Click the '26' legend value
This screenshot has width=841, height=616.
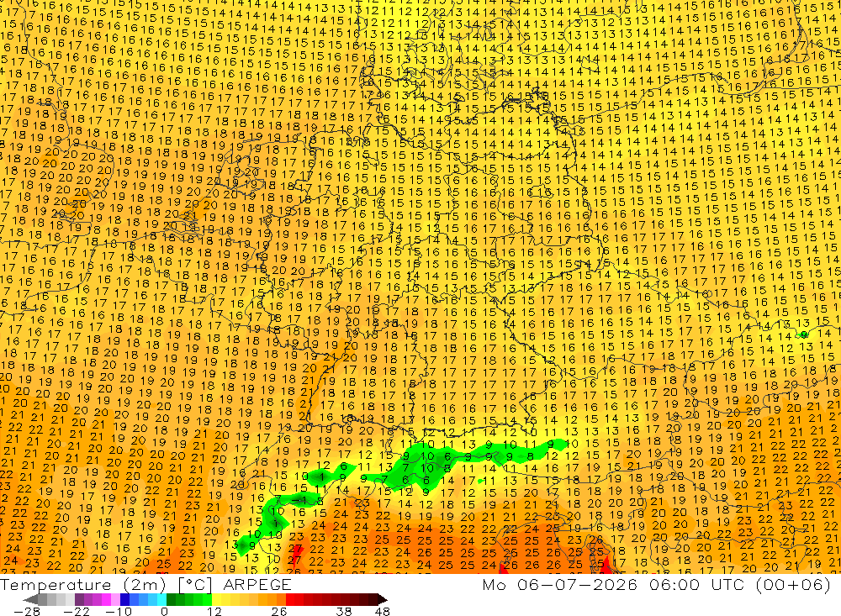[x=279, y=611]
